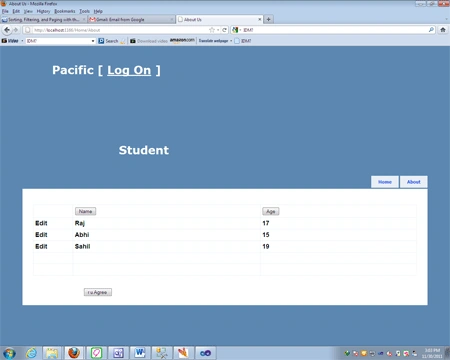
Task: Click the toolbar Search button
Action: [x=109, y=41]
